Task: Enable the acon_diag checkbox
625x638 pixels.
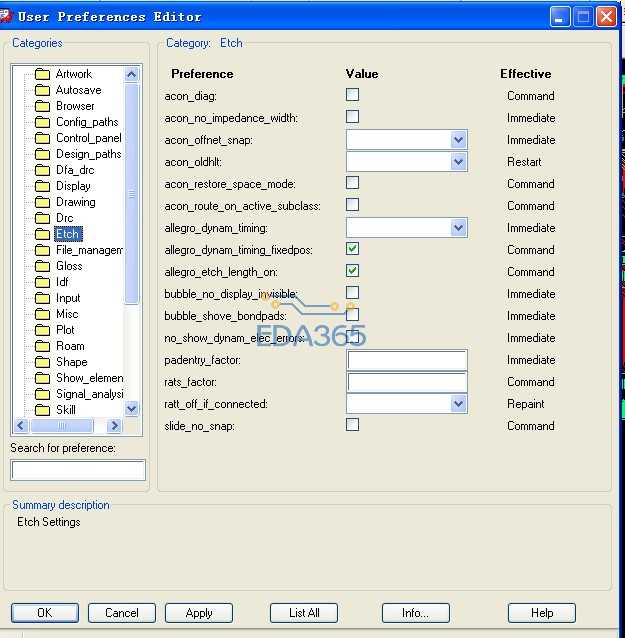Action: pos(352,94)
